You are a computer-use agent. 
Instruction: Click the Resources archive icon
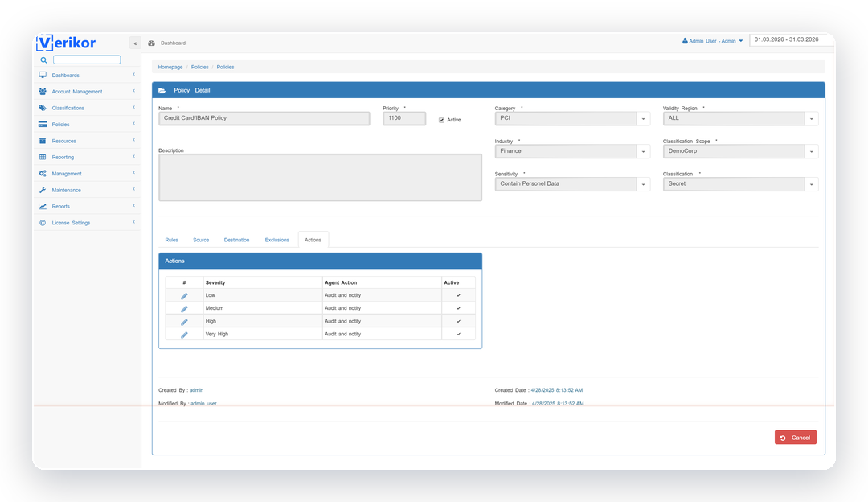pos(43,141)
